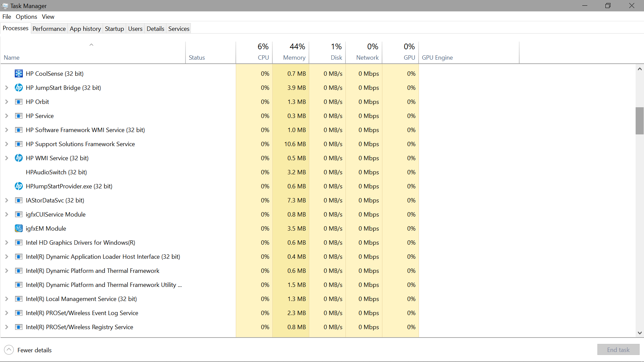Switch to the Users tab
This screenshot has height=362, width=644.
point(135,29)
